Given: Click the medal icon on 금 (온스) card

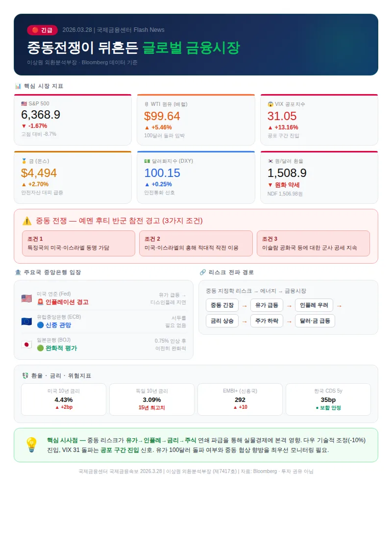Looking at the screenshot, I should coord(24,161).
